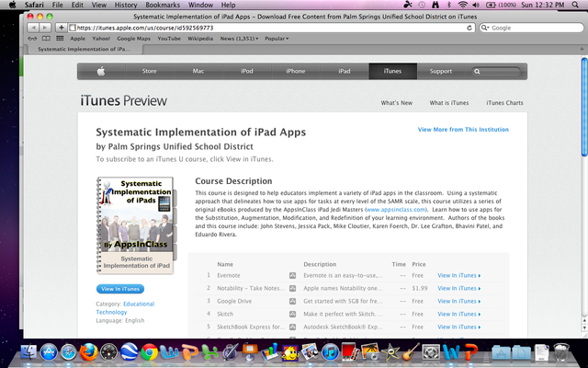Click the Safari back arrow button
The height and width of the screenshot is (368, 588).
click(33, 28)
